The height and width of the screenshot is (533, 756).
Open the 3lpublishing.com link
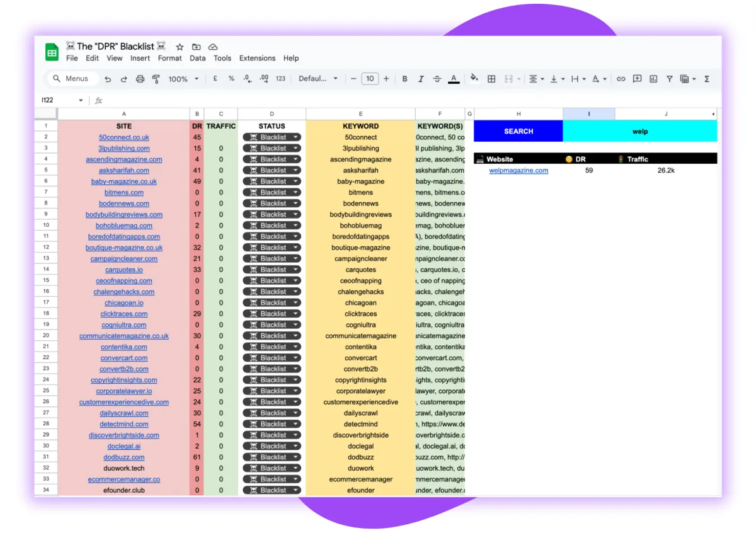pyautogui.click(x=124, y=149)
